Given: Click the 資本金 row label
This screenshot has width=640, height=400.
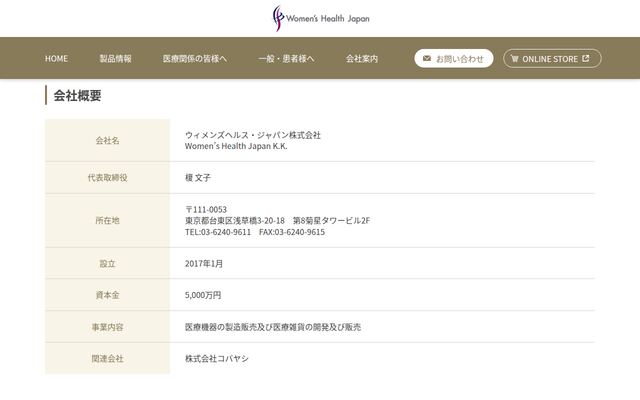Looking at the screenshot, I should click(107, 295).
